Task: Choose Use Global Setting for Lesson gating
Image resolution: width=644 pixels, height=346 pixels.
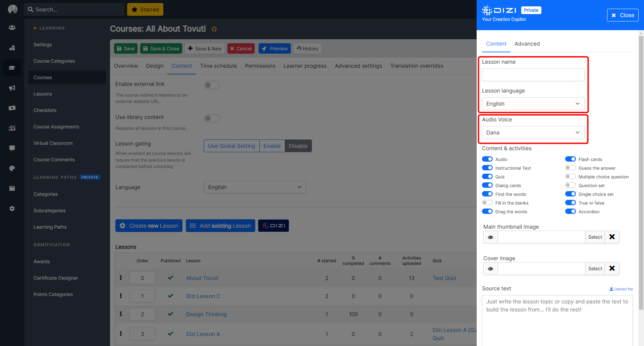Action: point(231,146)
